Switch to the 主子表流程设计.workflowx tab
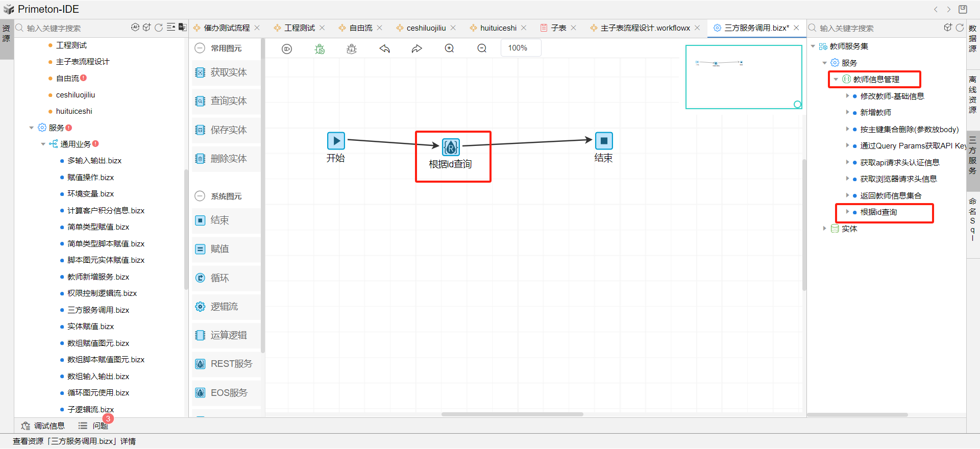980x449 pixels. [645, 28]
